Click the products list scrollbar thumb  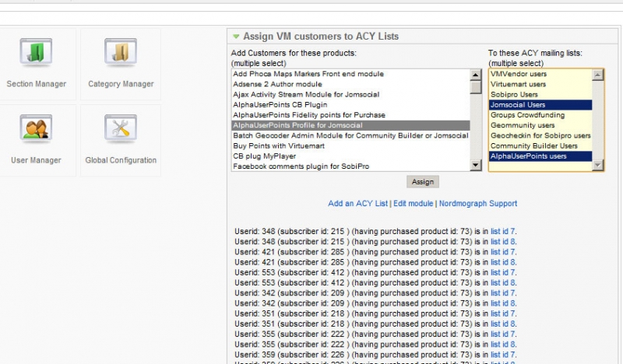click(476, 87)
